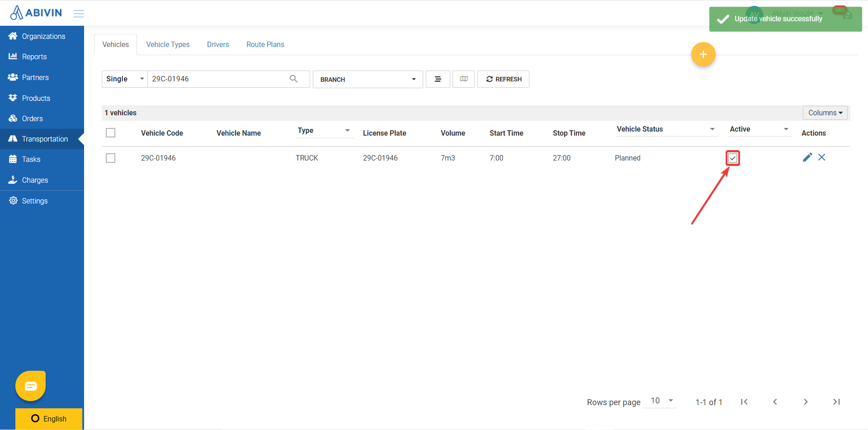868x430 pixels.
Task: Toggle the hamburger sidebar menu
Action: (x=79, y=14)
